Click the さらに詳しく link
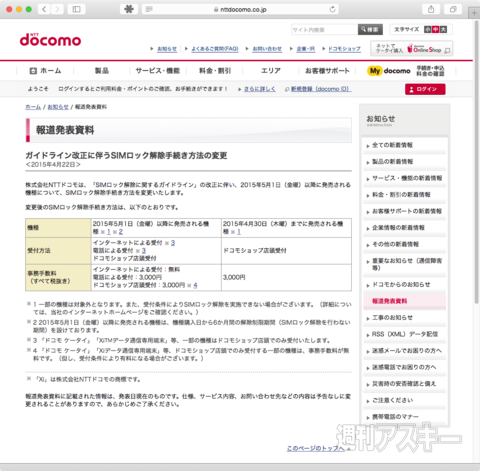This screenshot has width=480, height=471. coord(260,89)
